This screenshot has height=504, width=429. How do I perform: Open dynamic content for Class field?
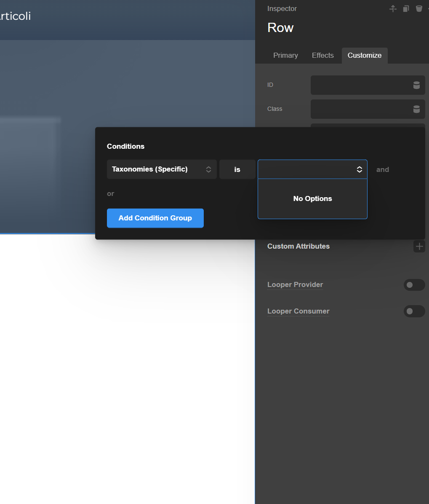[416, 109]
